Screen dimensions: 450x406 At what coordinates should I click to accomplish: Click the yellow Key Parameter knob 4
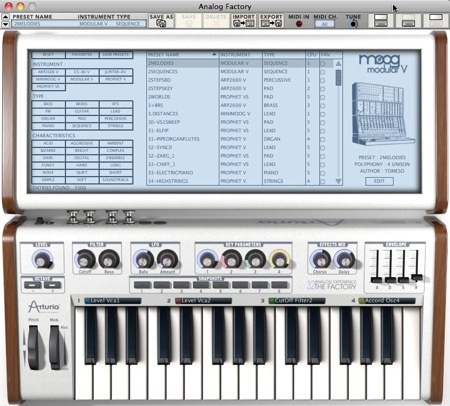(x=279, y=259)
